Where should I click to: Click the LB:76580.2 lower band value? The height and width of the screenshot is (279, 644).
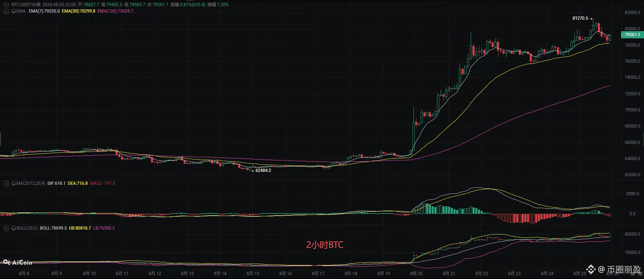(104, 228)
